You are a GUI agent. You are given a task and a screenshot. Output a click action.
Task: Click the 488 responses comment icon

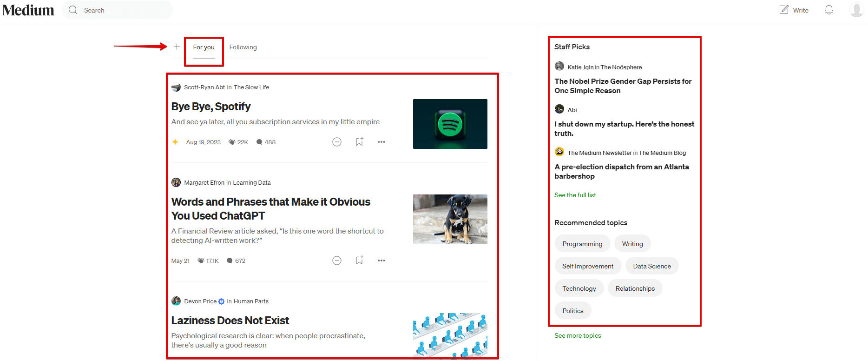click(x=259, y=142)
